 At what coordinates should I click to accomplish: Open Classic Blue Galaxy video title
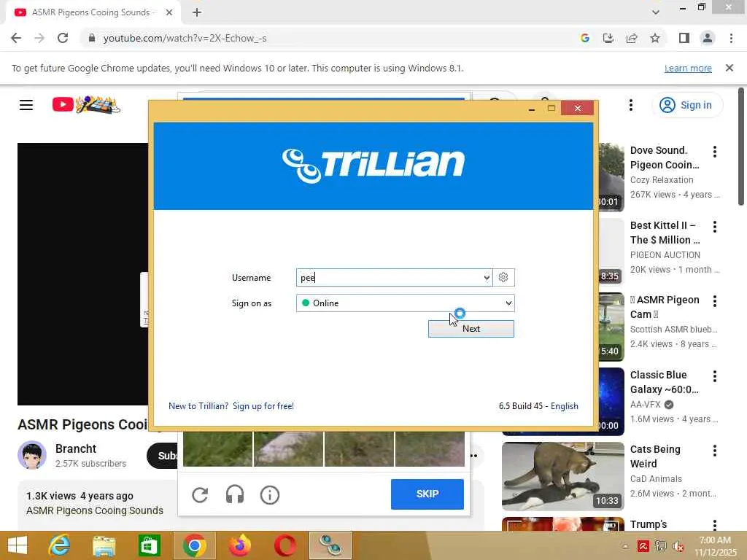point(664,382)
